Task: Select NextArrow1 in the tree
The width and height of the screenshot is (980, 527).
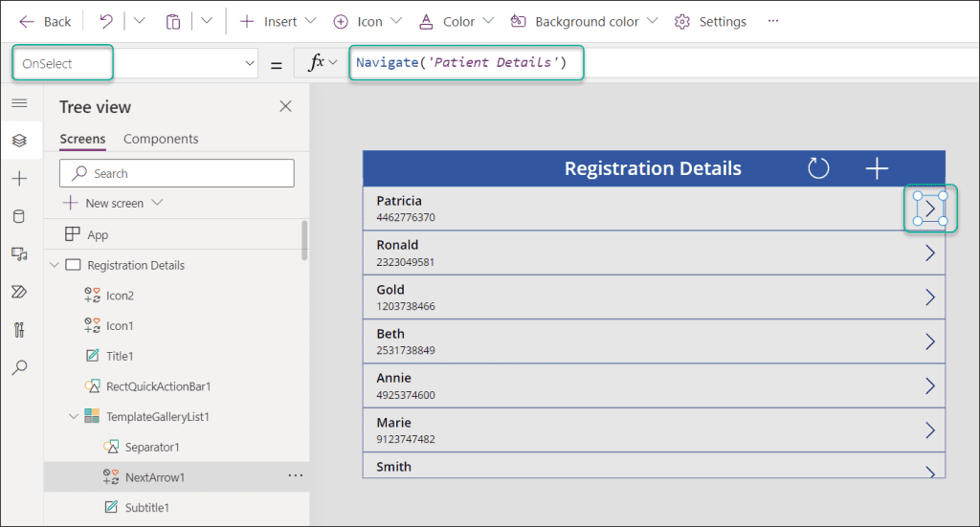Action: tap(154, 477)
